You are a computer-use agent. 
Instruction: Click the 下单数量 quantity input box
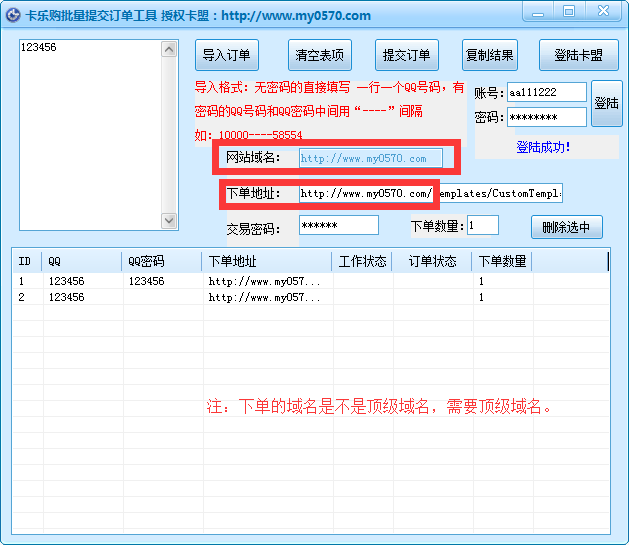[x=482, y=225]
